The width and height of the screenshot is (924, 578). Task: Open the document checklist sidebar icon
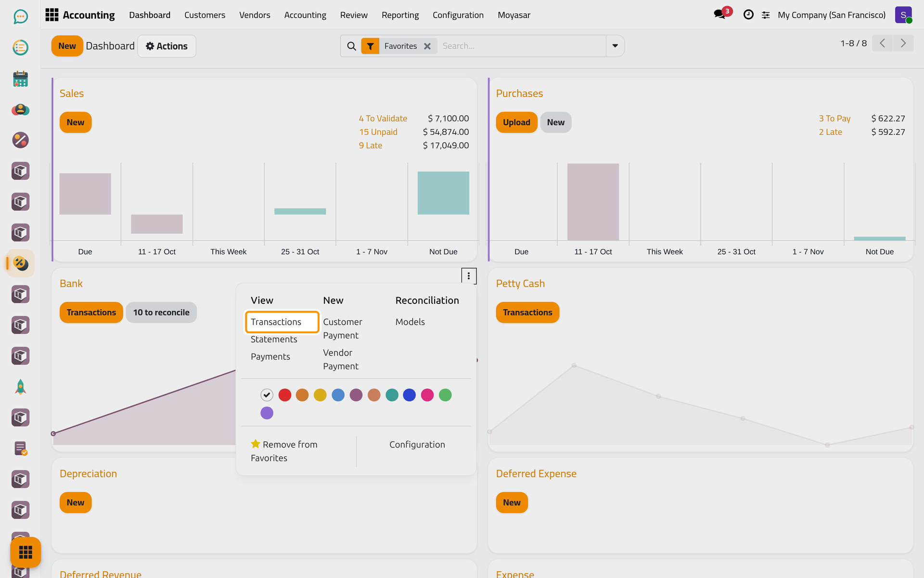20,448
